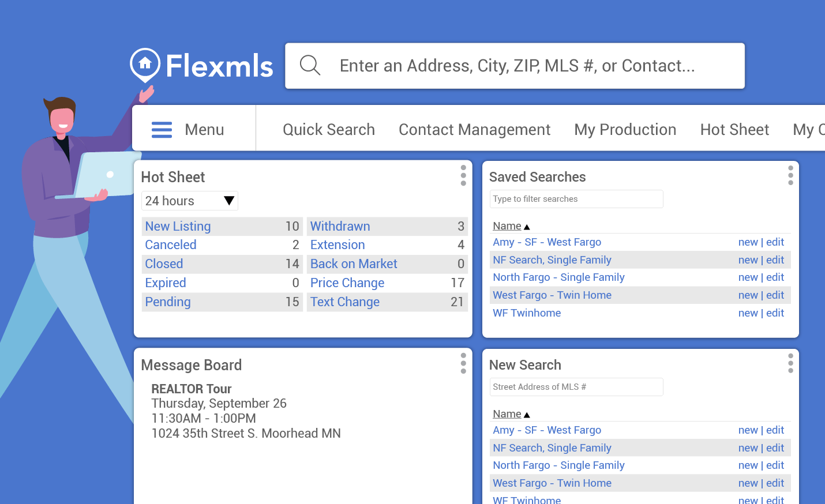Click edit for WF Twinhome in Saved Searches
Viewport: 825px width, 504px height.
click(775, 313)
